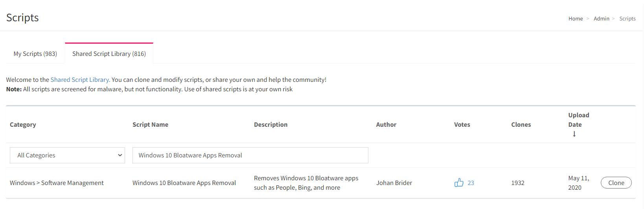Switch to My Scripts tab
The height and width of the screenshot is (209, 644).
[x=35, y=54]
